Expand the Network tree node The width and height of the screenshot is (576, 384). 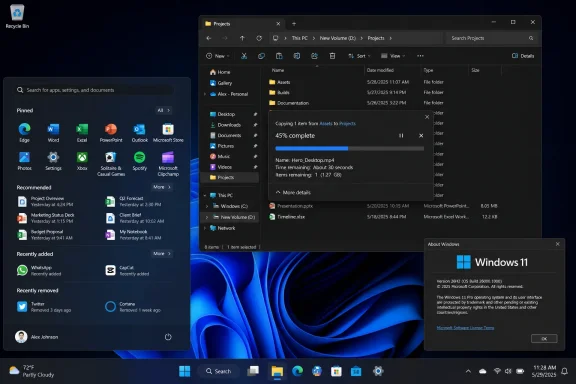[x=205, y=228]
